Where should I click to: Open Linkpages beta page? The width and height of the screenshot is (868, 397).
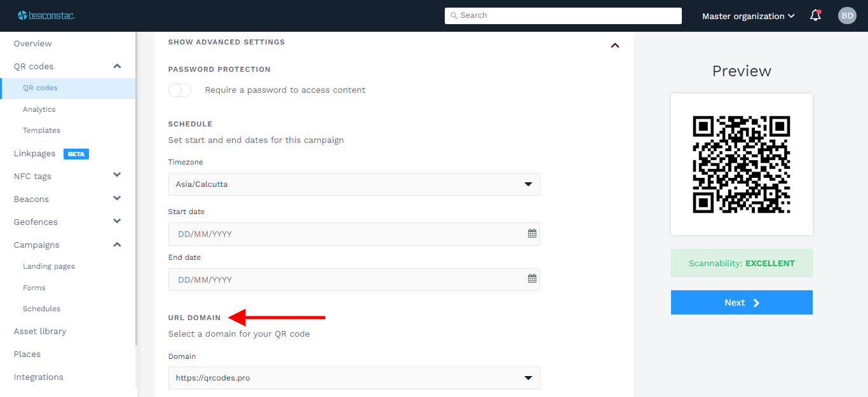[x=35, y=154]
